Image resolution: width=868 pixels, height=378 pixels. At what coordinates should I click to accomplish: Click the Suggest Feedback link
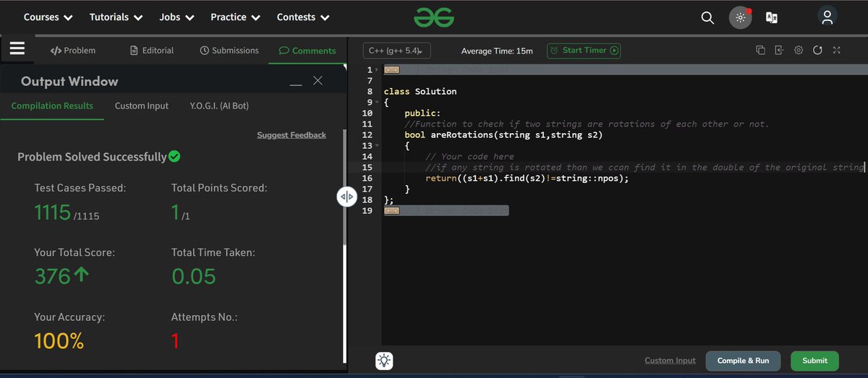click(x=292, y=135)
